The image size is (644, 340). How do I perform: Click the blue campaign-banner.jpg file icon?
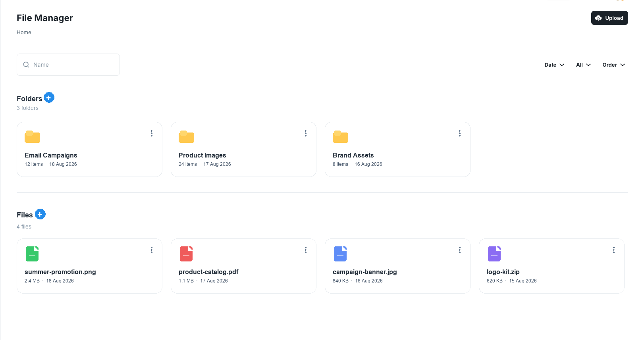340,254
